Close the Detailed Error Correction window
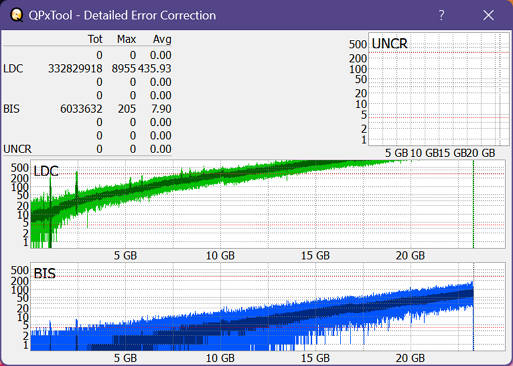Screen dimensions: 513x366 [488, 15]
